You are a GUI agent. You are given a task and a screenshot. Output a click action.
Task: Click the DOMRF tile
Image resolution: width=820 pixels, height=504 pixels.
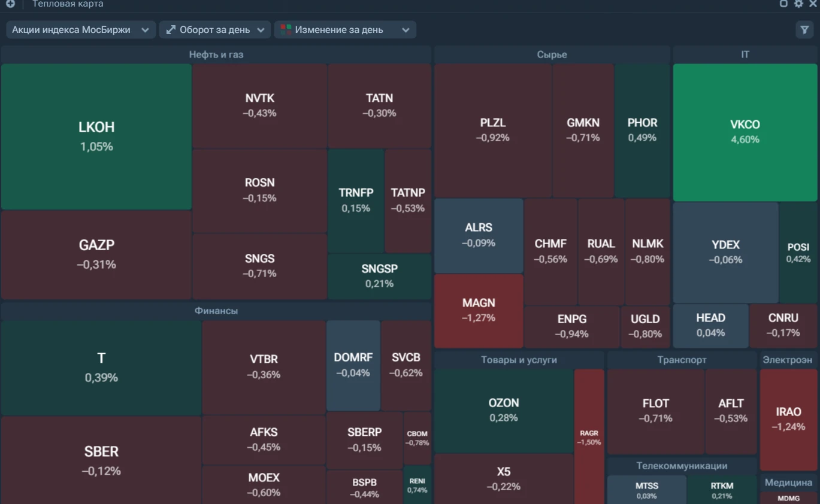coord(353,365)
